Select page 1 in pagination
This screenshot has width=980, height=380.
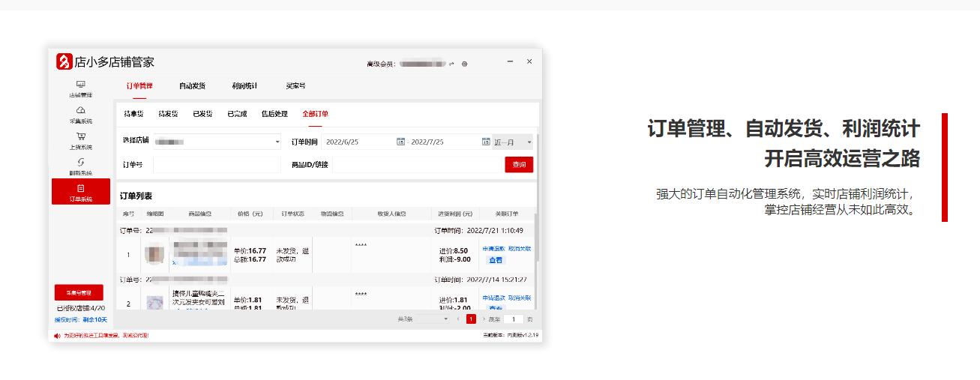[471, 319]
